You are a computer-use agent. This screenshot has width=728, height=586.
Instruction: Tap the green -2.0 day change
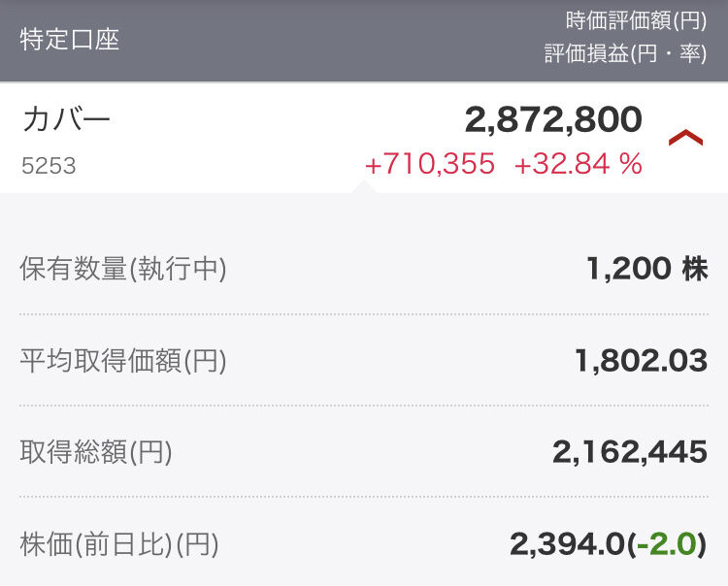[x=666, y=543]
